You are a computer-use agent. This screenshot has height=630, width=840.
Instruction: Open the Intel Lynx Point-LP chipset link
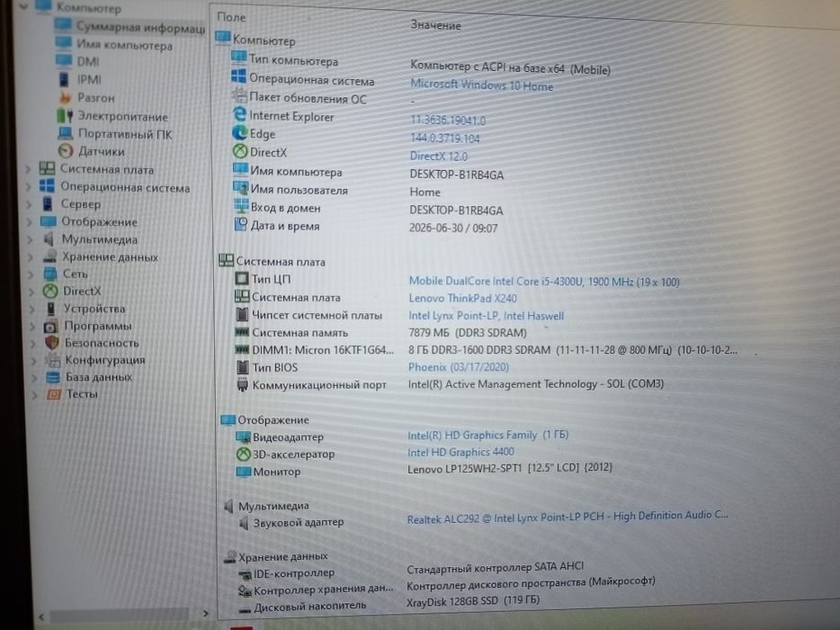(x=486, y=316)
